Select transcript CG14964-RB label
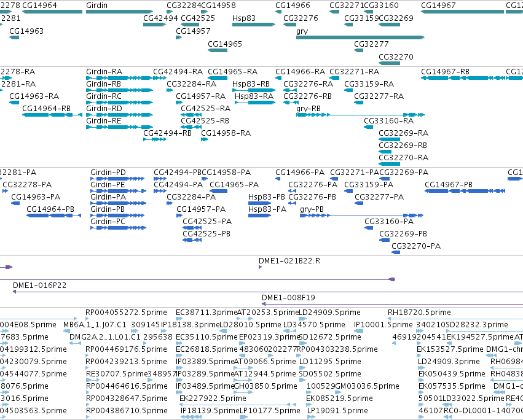The width and height of the screenshot is (523, 420). 46,109
